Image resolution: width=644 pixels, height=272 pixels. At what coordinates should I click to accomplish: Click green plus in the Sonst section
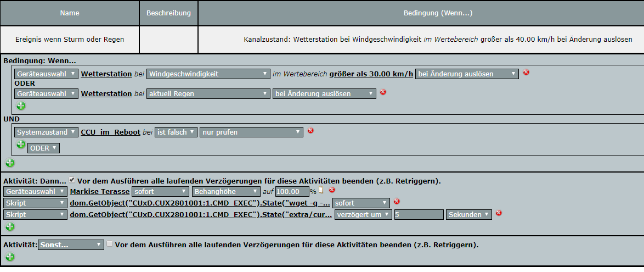point(10,257)
